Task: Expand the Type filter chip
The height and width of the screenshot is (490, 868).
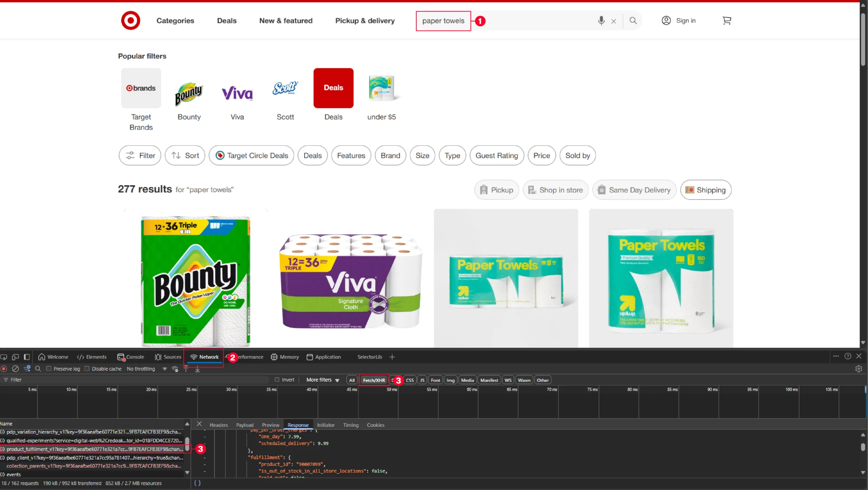Action: tap(452, 155)
